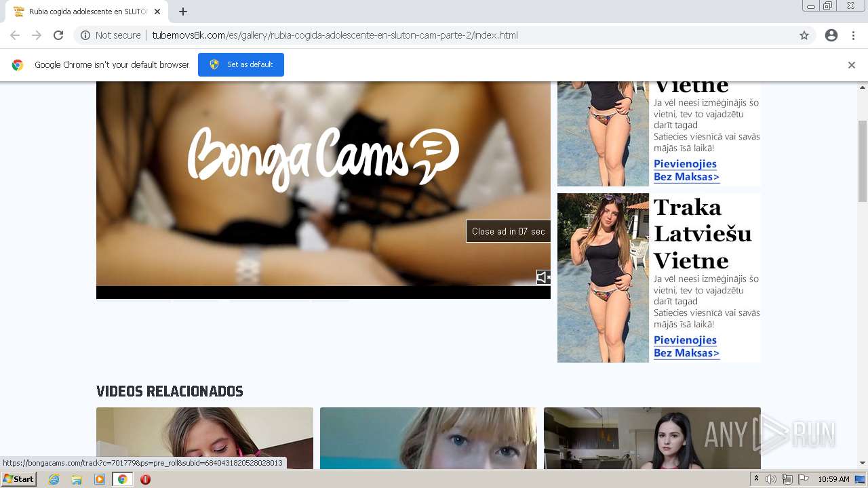Image resolution: width=868 pixels, height=488 pixels.
Task: Open a new tab with plus button
Action: 183,12
